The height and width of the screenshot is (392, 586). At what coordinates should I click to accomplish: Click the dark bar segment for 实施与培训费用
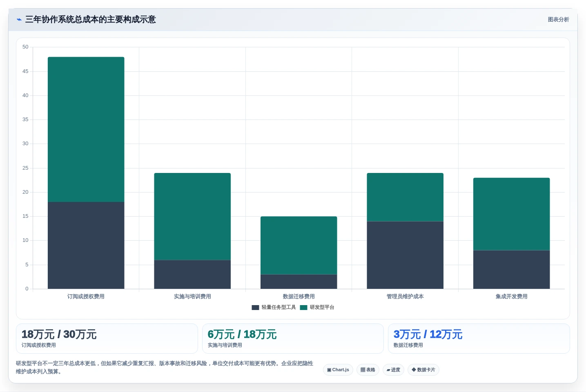pyautogui.click(x=192, y=275)
